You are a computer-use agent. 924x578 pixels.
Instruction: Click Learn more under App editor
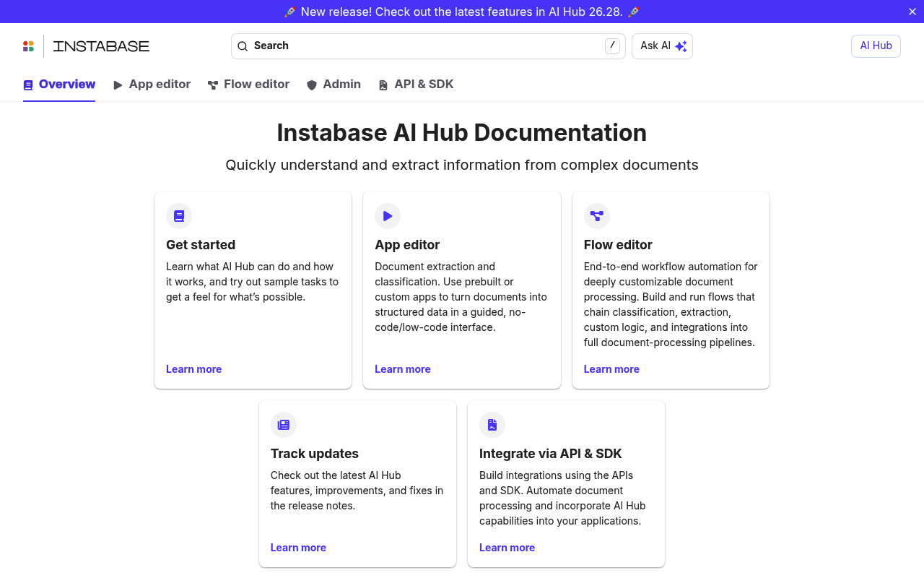403,369
